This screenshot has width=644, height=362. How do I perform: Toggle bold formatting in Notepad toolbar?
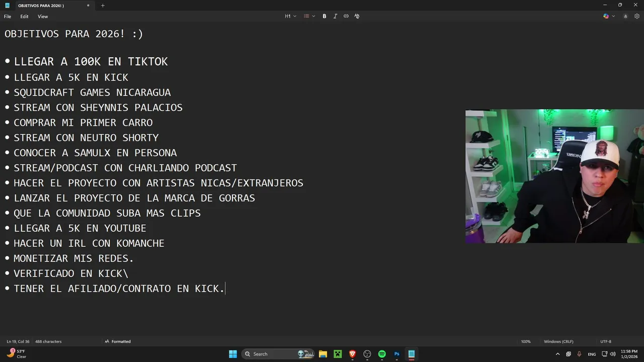coord(325,16)
